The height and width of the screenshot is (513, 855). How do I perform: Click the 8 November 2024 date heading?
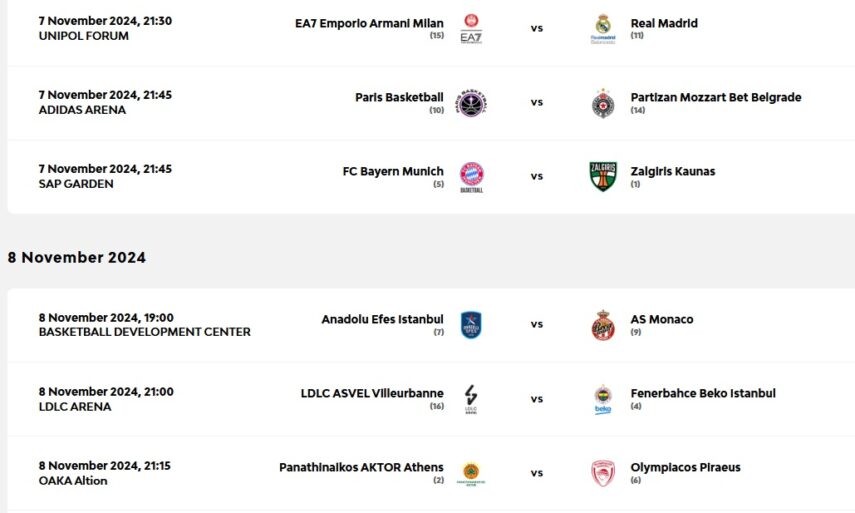[x=77, y=257]
